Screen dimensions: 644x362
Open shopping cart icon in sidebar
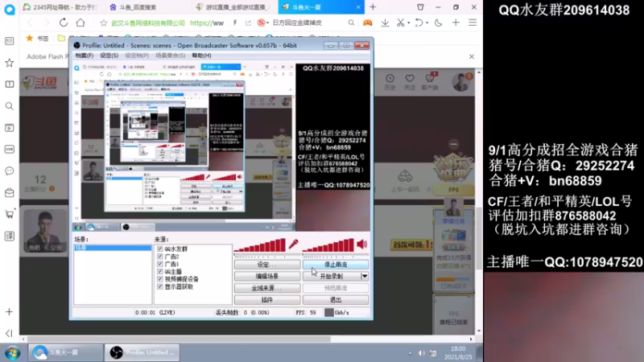9,214
